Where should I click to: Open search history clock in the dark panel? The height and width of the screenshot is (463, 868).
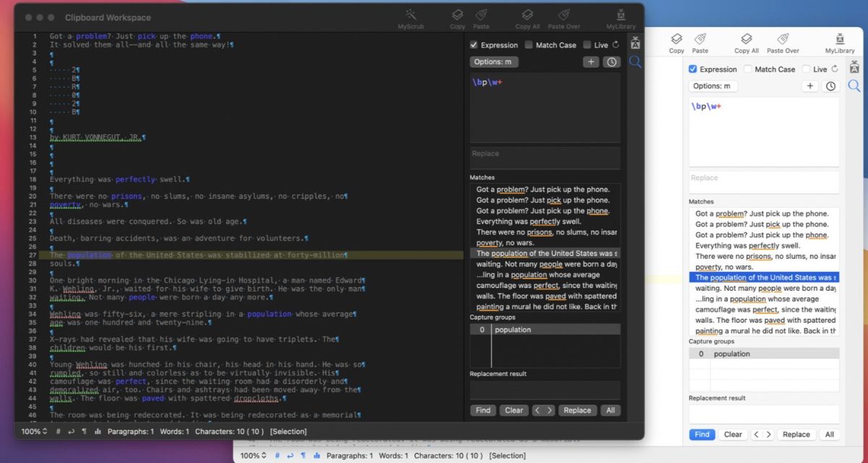(x=612, y=62)
